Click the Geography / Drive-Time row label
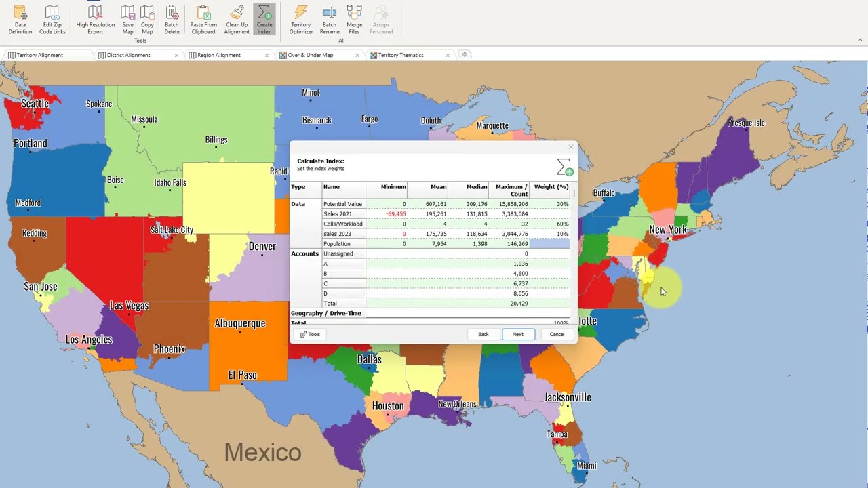868x488 pixels. pyautogui.click(x=326, y=313)
